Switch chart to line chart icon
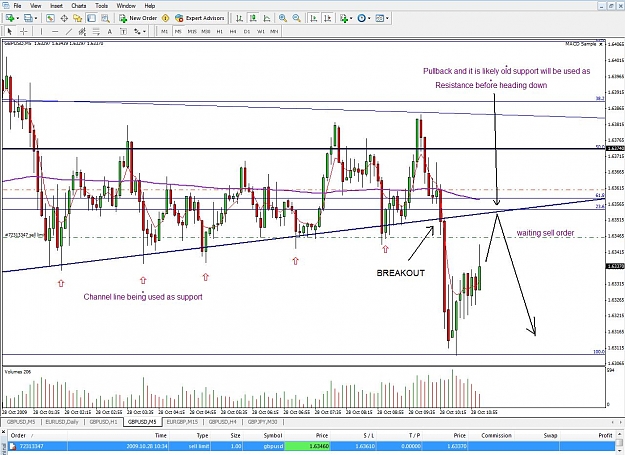Screen dimensions: 625x455 click(x=267, y=18)
